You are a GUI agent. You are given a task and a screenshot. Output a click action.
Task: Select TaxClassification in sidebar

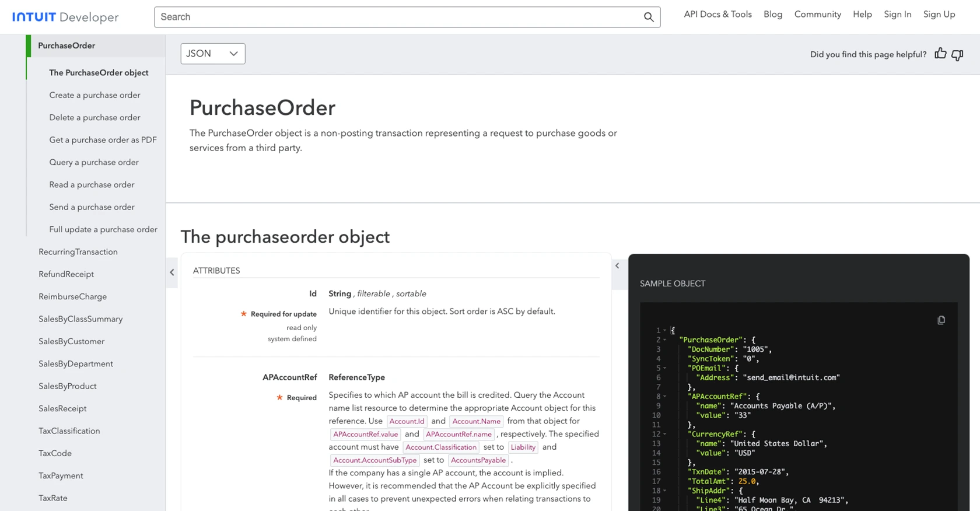69,431
